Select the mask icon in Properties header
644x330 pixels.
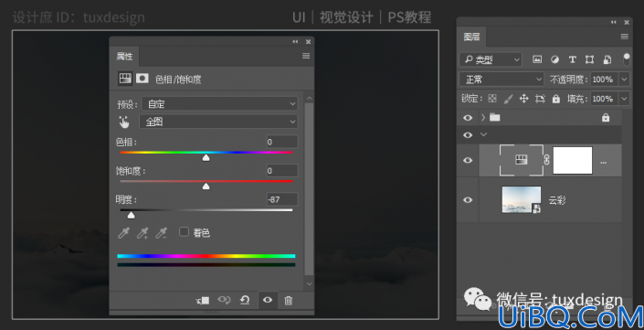[143, 78]
